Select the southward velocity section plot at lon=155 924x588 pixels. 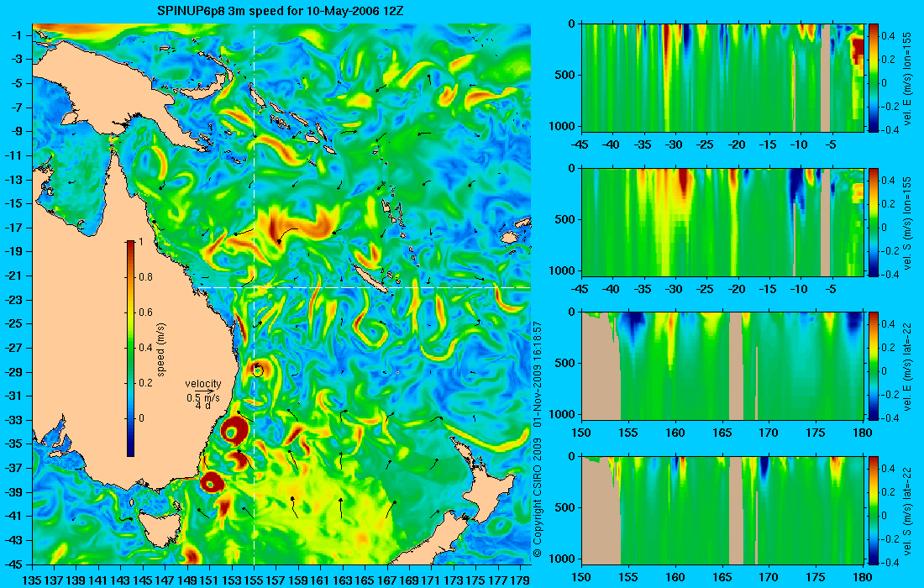pyautogui.click(x=722, y=222)
